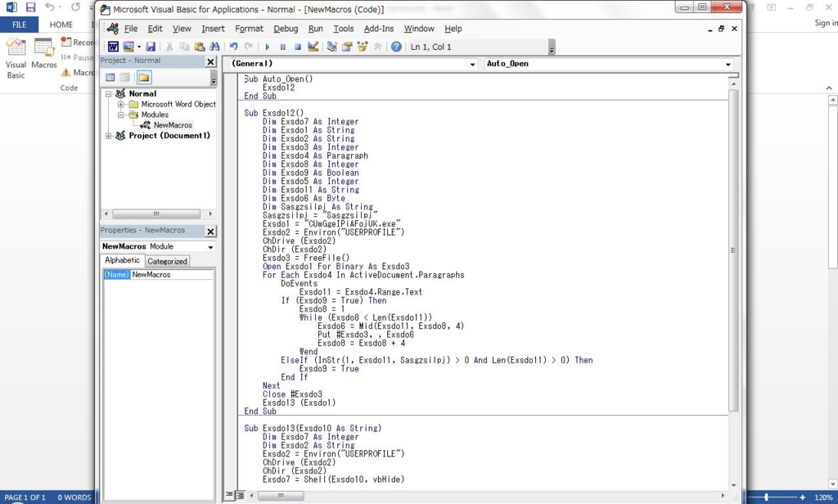This screenshot has width=838, height=504.
Task: Close the Properties - NewMacros panel
Action: [210, 232]
